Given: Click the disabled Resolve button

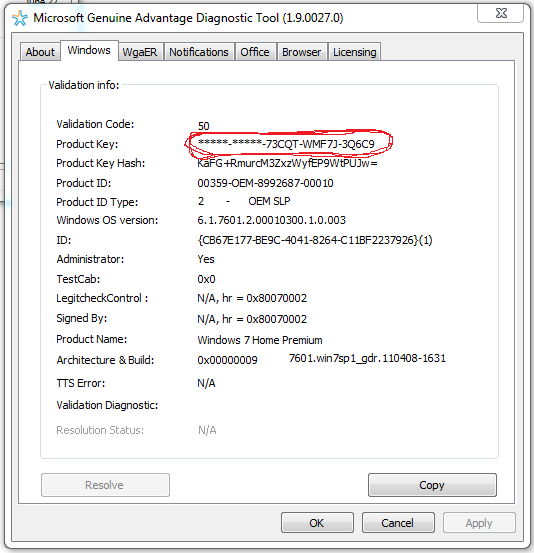Looking at the screenshot, I should [x=105, y=485].
